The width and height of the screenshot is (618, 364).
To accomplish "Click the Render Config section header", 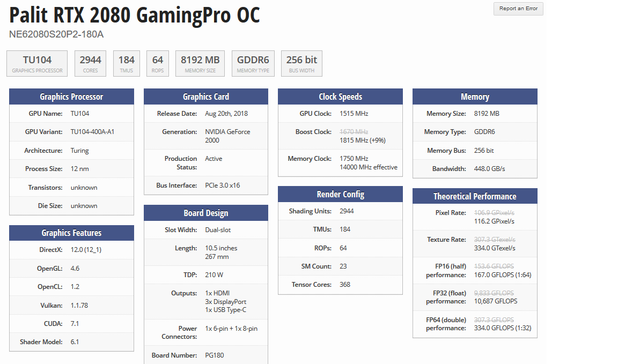I will coord(341,194).
